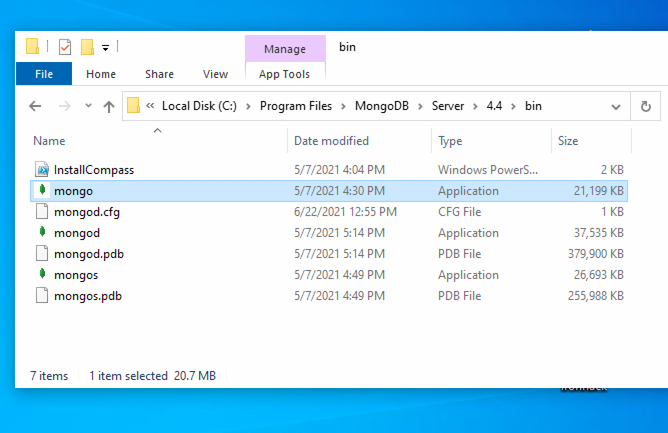
Task: Open the File menu
Action: tap(44, 74)
